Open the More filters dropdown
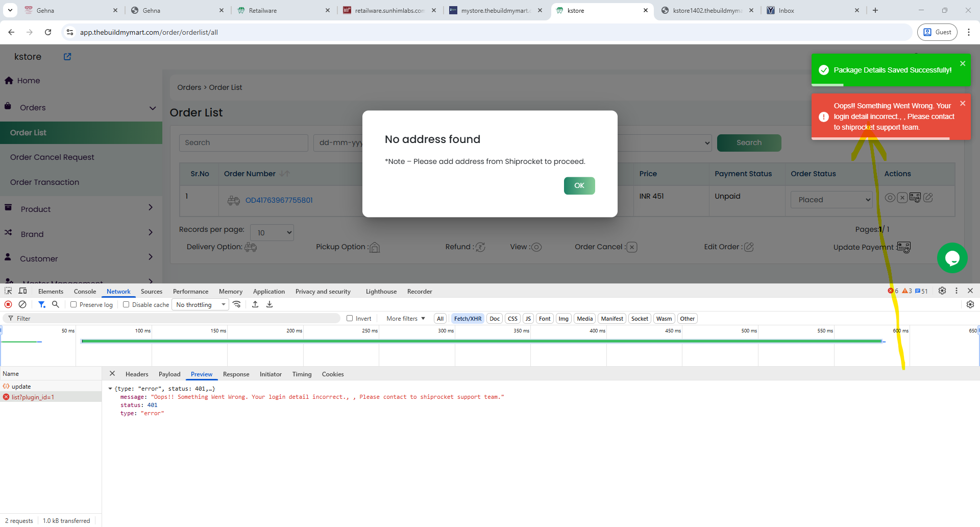Viewport: 980px width, 527px height. [x=406, y=319]
